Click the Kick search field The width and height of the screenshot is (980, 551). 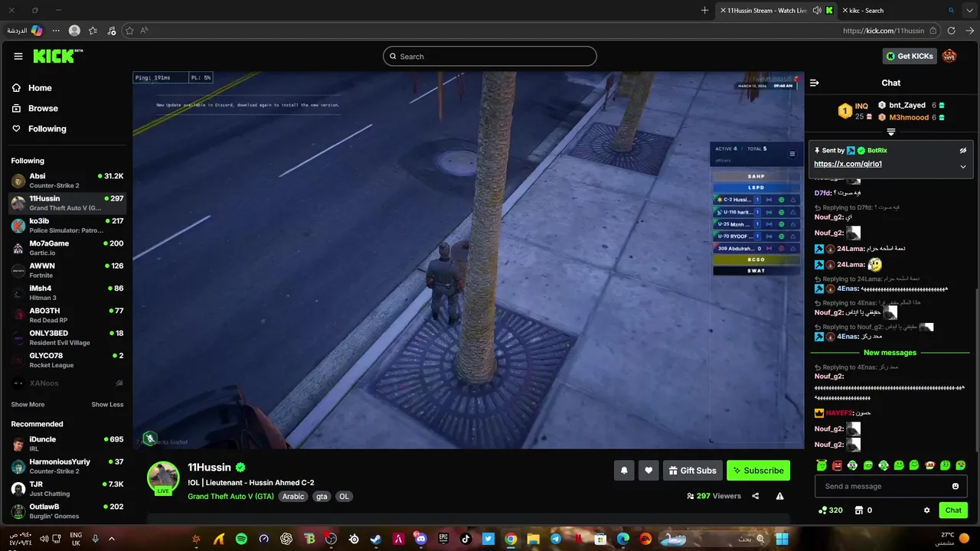pos(490,56)
